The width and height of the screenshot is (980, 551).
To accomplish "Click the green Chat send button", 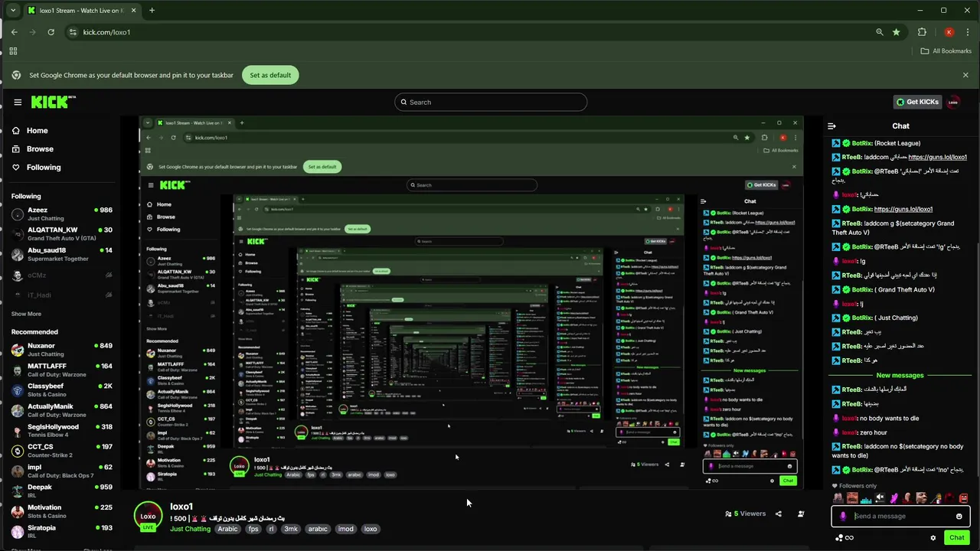I will [956, 537].
